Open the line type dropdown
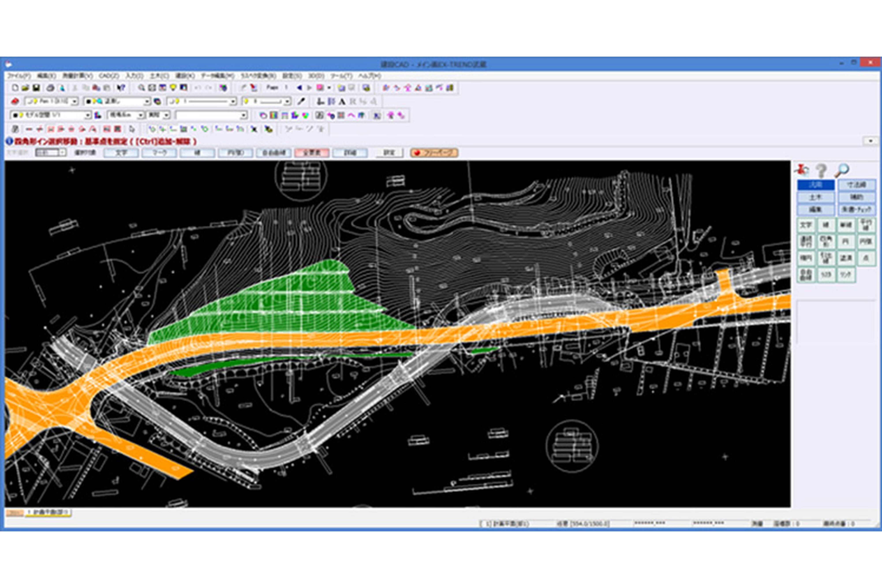This screenshot has width=882, height=588. [233, 102]
